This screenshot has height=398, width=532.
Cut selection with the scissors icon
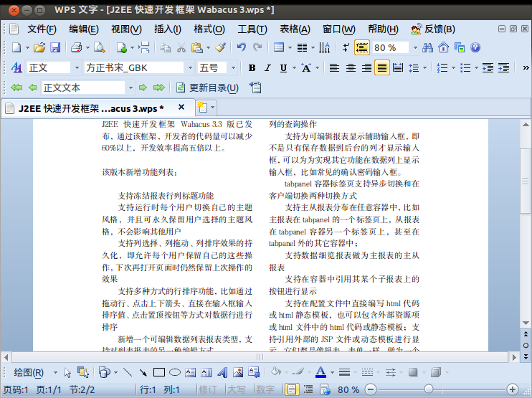(181, 47)
